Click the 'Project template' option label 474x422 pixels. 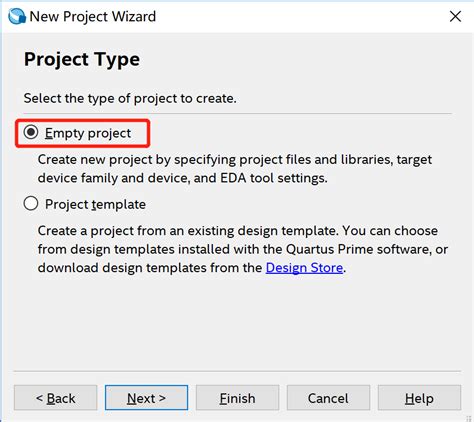click(95, 204)
